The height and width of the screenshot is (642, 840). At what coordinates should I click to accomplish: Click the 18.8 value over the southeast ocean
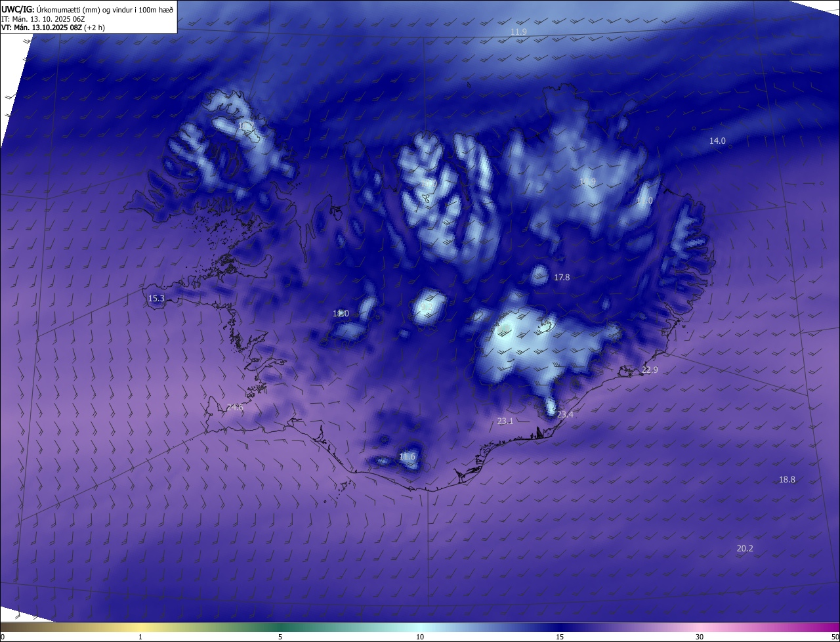[x=787, y=480]
